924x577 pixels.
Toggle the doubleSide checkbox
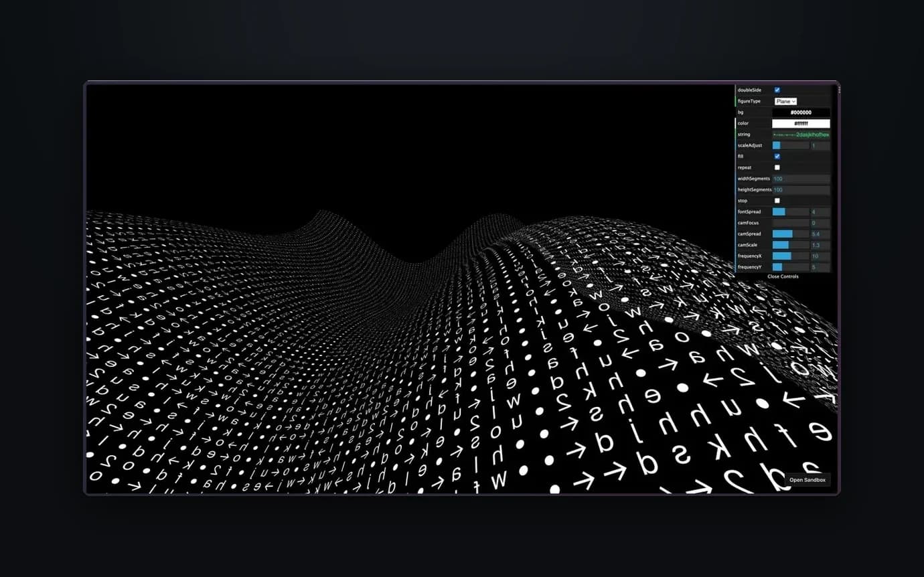tap(777, 90)
